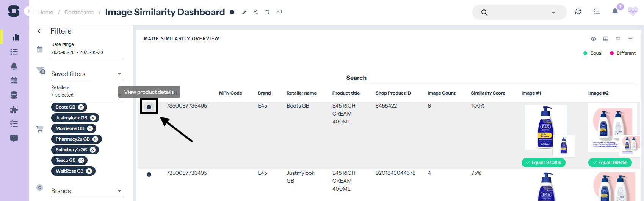Screen dimensions: 644x201
Task: Delete dashboard using the trash icon
Action: pos(267,12)
